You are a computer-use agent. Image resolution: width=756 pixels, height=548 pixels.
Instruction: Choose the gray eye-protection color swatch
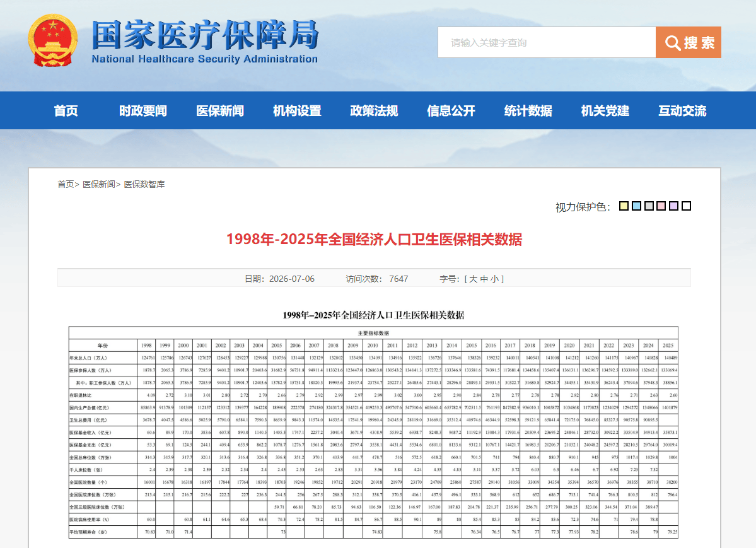point(649,206)
